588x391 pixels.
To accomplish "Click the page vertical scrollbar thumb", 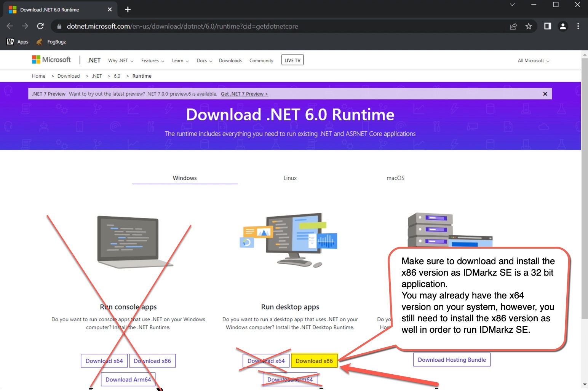I will tap(585, 188).
